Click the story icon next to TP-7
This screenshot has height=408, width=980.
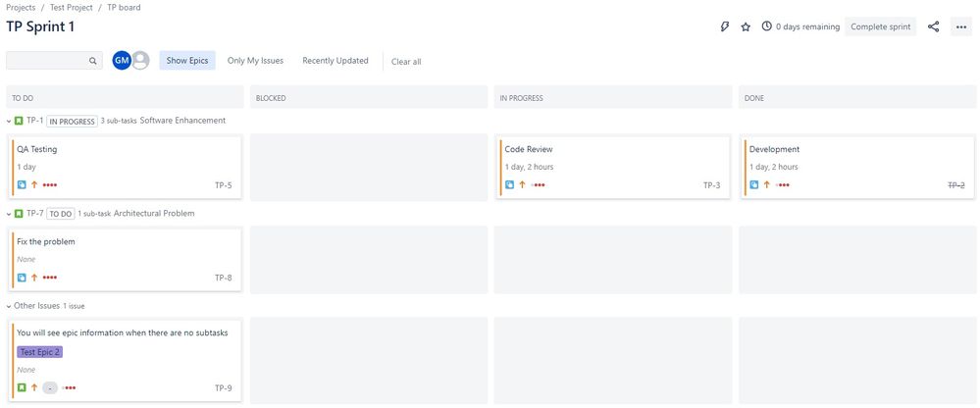[x=19, y=213]
